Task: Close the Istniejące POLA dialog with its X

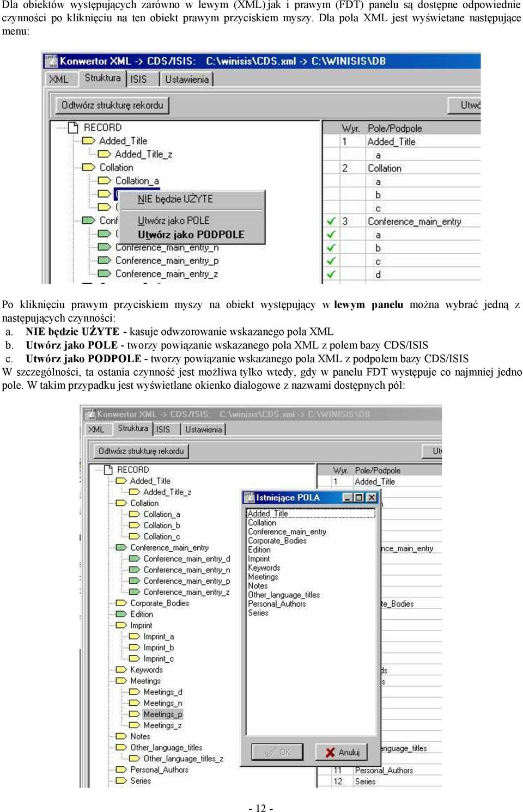Action: coord(371,497)
